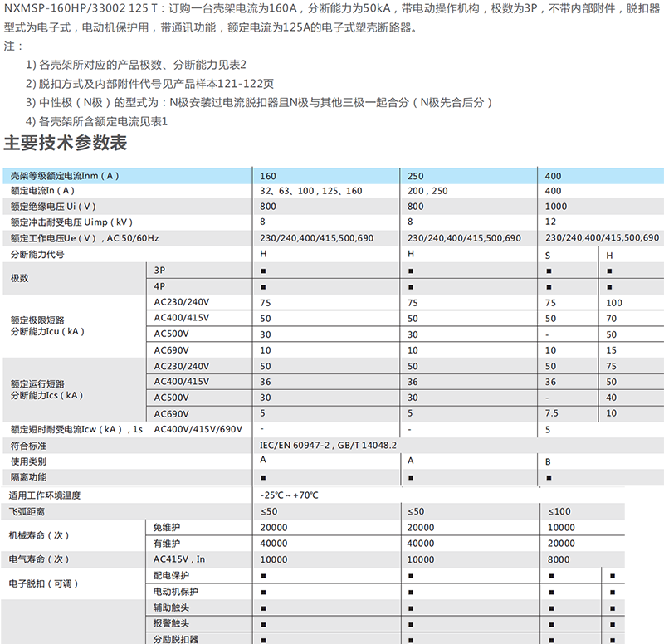
Task: Select the 额定极限短路分断能力Icu row label
Action: [47, 325]
